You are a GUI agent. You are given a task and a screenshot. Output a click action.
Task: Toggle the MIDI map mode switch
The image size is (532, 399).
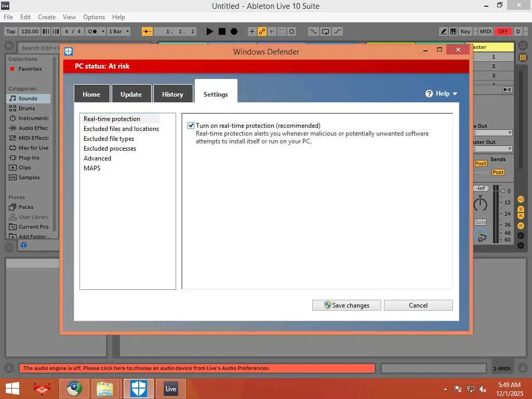(486, 32)
